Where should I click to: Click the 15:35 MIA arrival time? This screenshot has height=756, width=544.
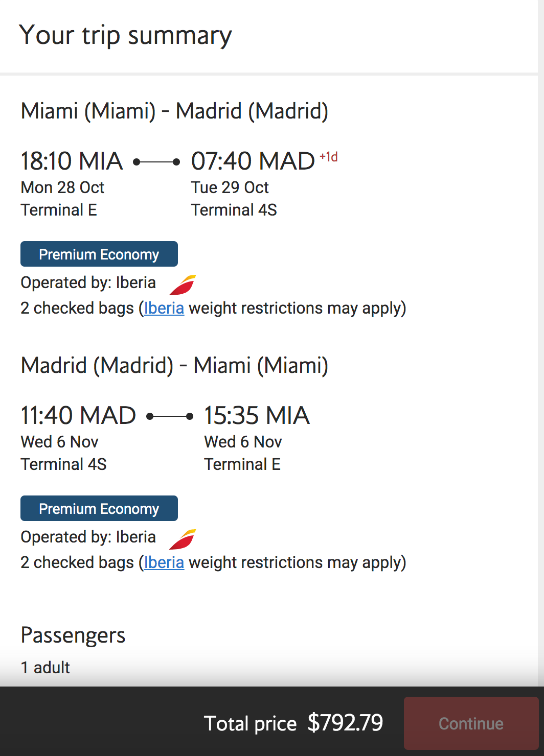pos(257,415)
